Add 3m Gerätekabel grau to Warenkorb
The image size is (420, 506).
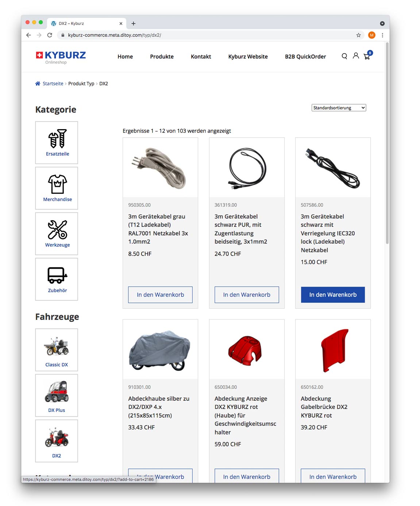coord(160,295)
